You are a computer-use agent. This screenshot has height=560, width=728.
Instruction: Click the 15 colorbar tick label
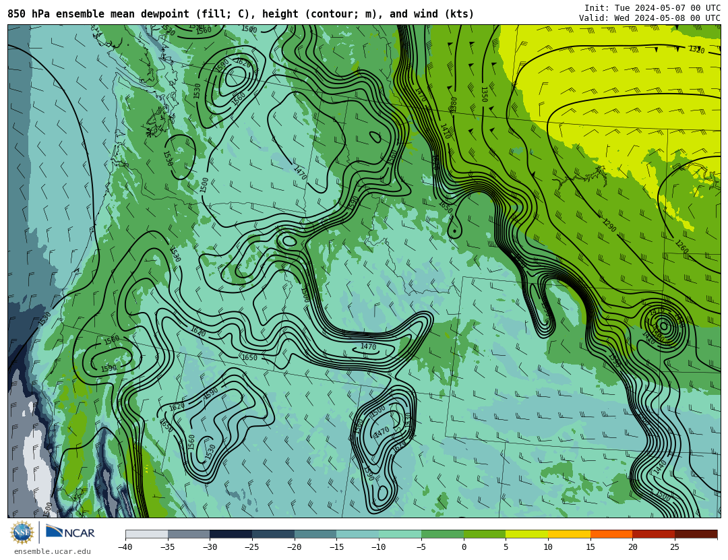click(590, 547)
